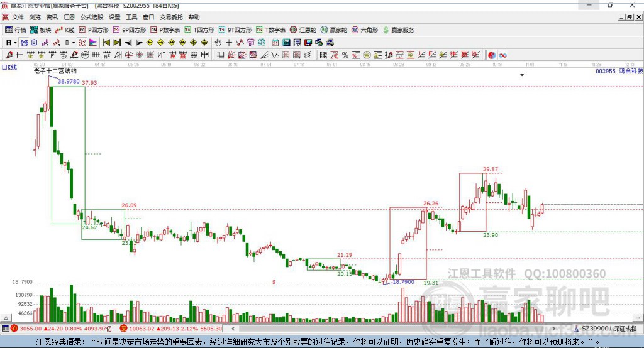Toggle the outlined chart overlay button

pos(82,43)
